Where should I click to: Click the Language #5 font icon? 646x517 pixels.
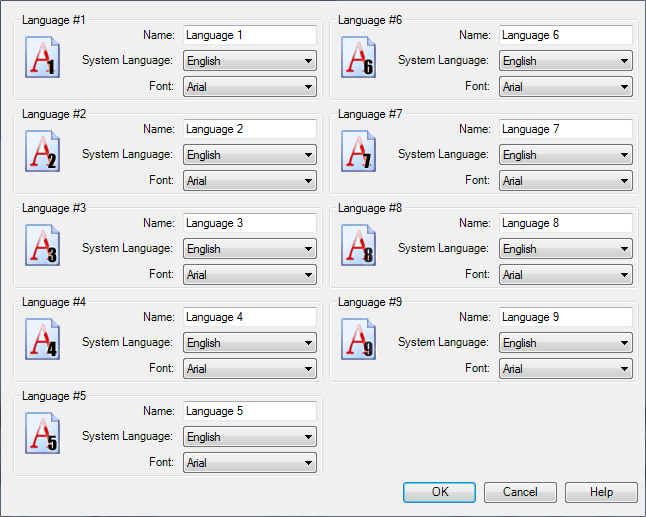[41, 435]
